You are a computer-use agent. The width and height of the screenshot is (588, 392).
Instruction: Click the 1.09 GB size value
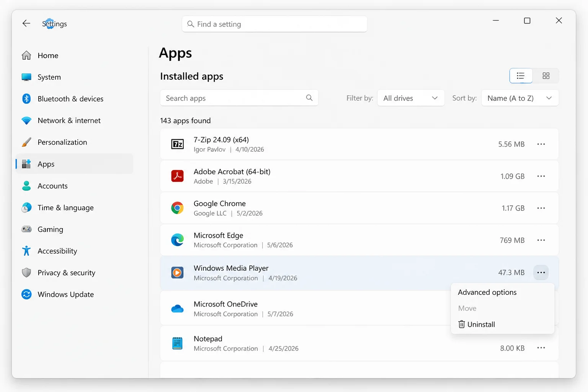point(512,176)
